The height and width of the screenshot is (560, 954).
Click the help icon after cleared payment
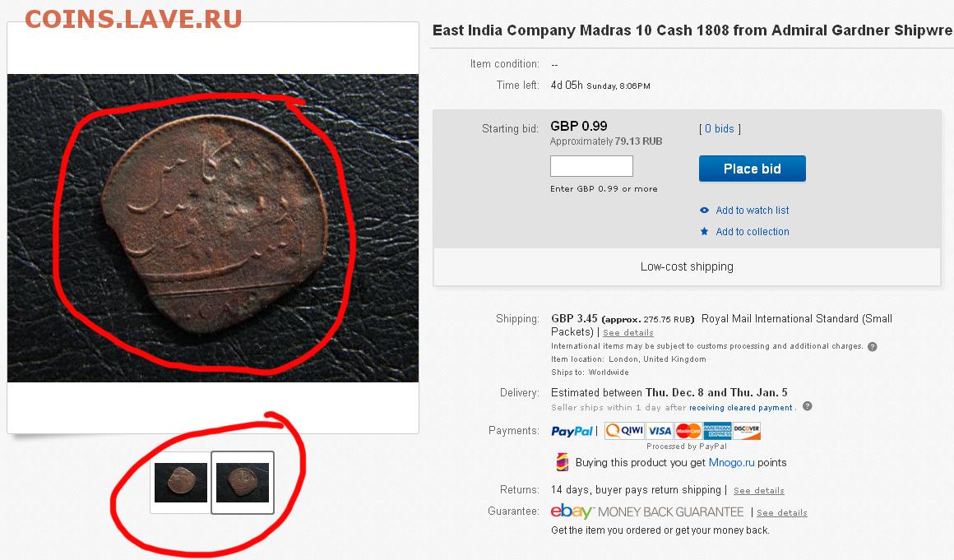click(808, 406)
